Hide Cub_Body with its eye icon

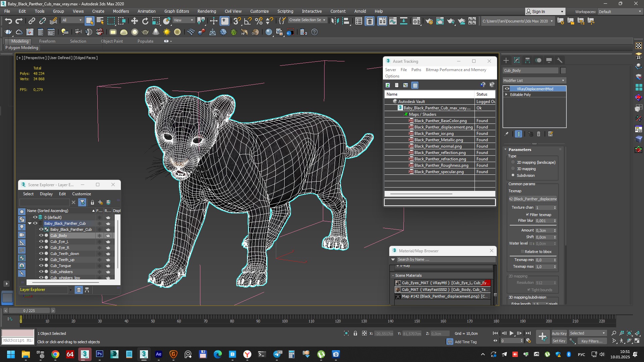click(x=41, y=236)
